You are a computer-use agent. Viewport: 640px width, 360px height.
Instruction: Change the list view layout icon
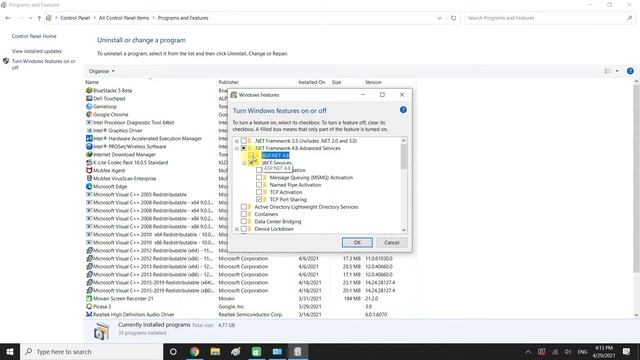[x=607, y=71]
